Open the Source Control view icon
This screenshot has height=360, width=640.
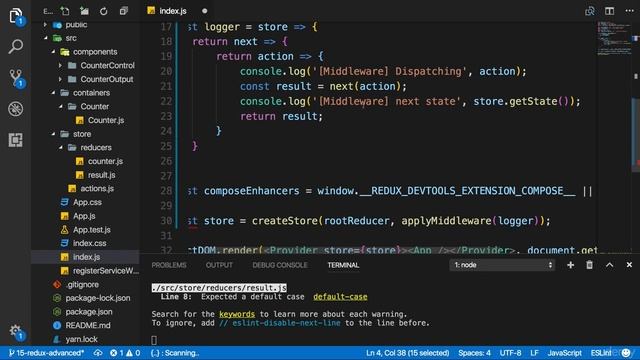pos(16,77)
